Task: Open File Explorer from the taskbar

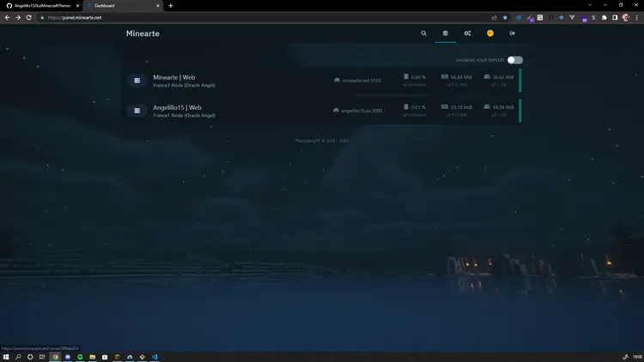Action: 93,357
